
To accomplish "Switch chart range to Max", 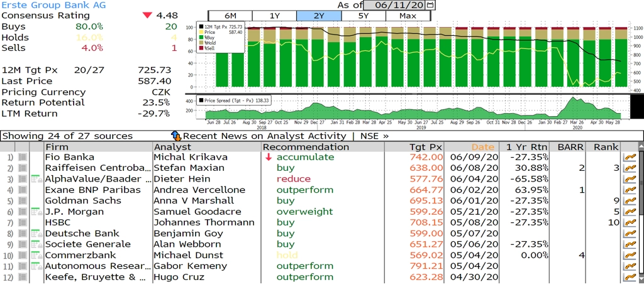I will 408,16.
